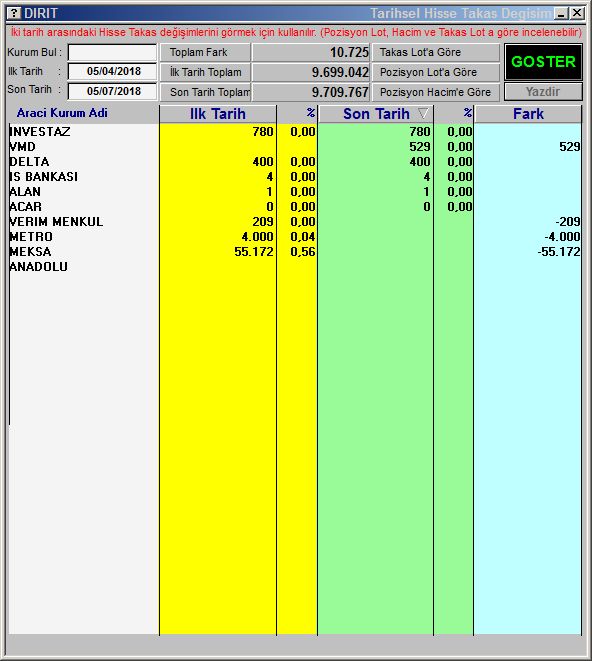Sort by Son Tarih column header
Viewport: 592px width, 661px height.
coord(376,114)
